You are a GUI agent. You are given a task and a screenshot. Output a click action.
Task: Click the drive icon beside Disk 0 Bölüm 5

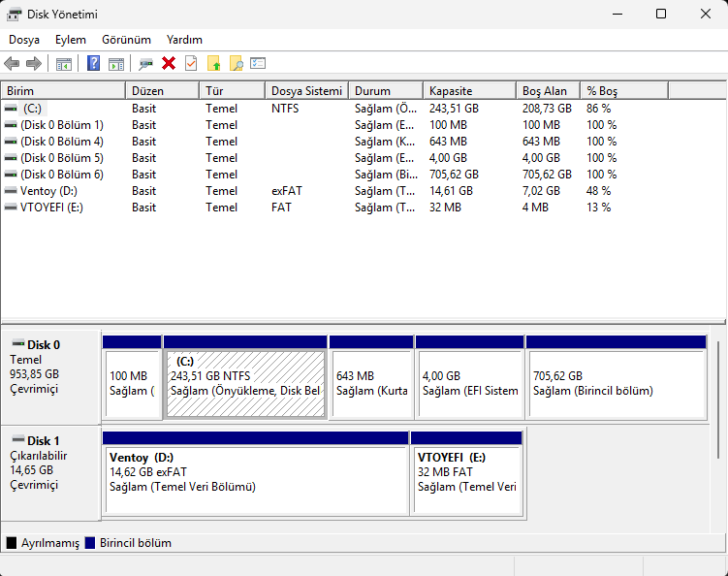coord(11,158)
